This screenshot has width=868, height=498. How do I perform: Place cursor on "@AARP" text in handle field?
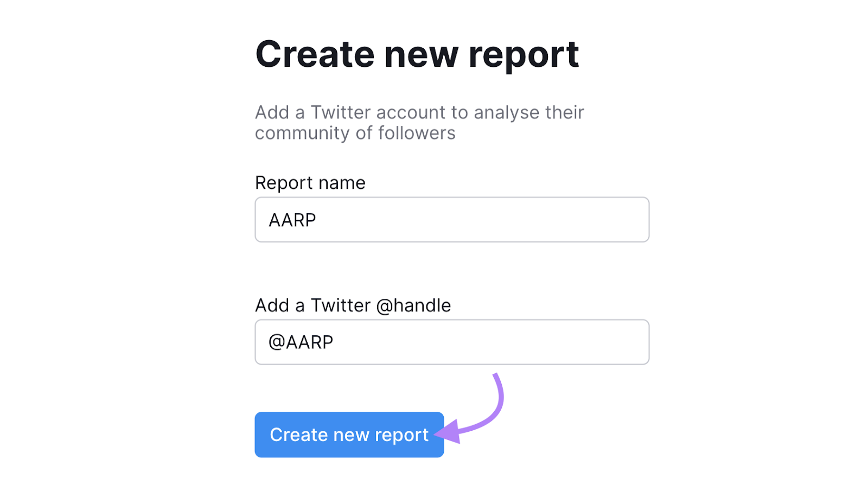click(301, 342)
